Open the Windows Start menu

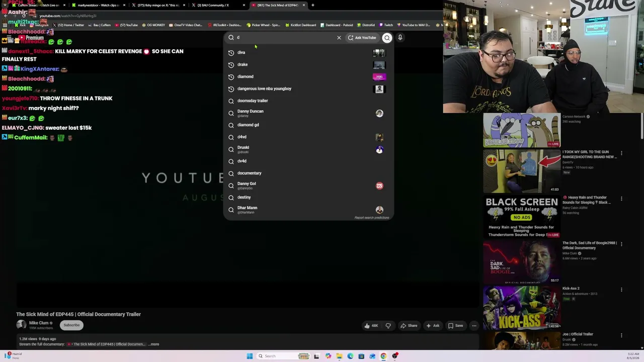tap(250, 356)
